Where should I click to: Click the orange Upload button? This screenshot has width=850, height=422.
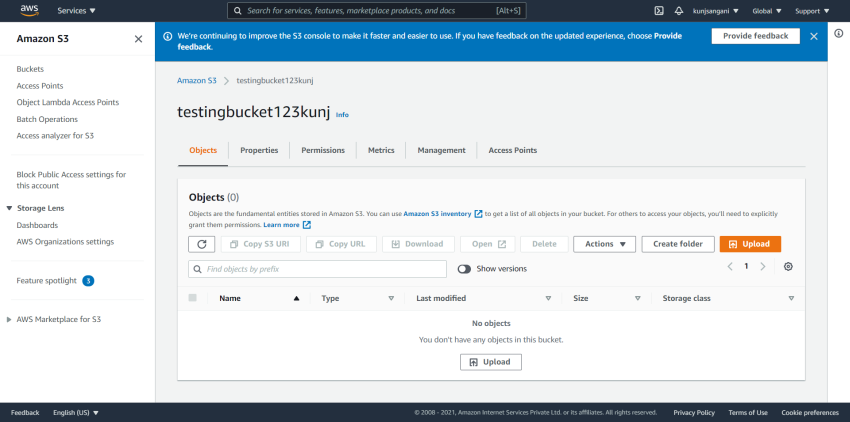(750, 244)
